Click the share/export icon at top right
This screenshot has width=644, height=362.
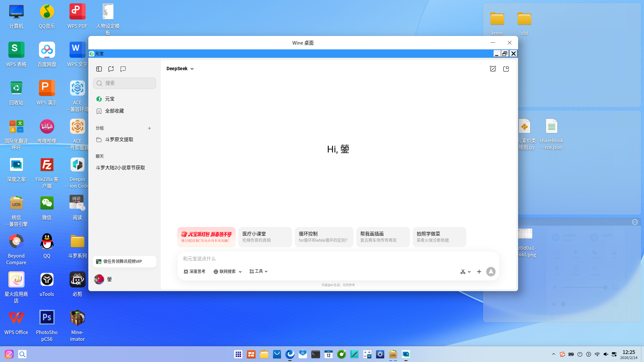tap(506, 69)
